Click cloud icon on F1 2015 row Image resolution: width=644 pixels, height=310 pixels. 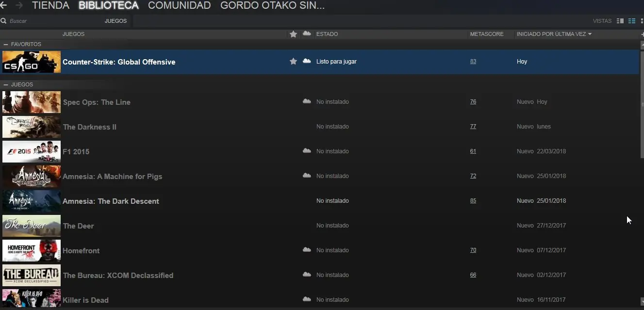tap(307, 151)
